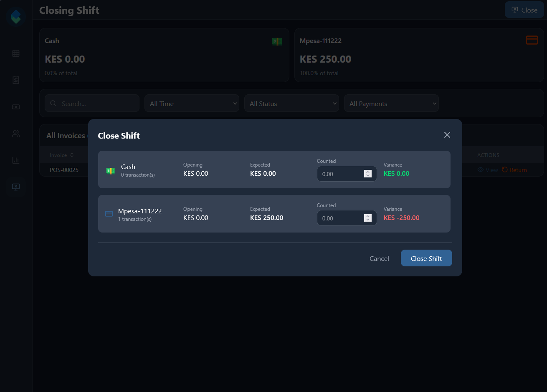
Task: Click the Close Shift dialog title
Action: pyautogui.click(x=119, y=136)
